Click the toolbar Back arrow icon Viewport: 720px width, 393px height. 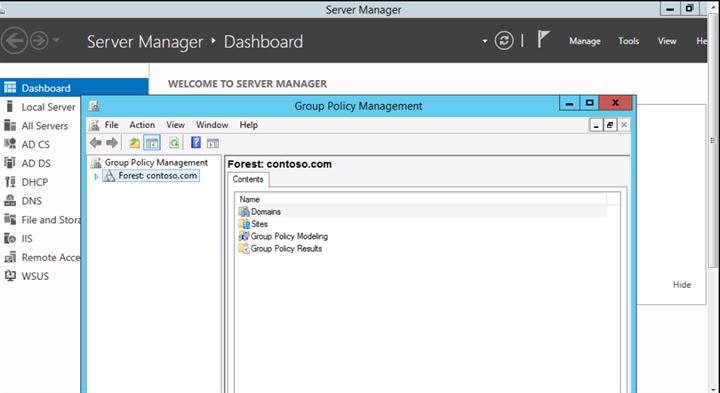(x=96, y=143)
